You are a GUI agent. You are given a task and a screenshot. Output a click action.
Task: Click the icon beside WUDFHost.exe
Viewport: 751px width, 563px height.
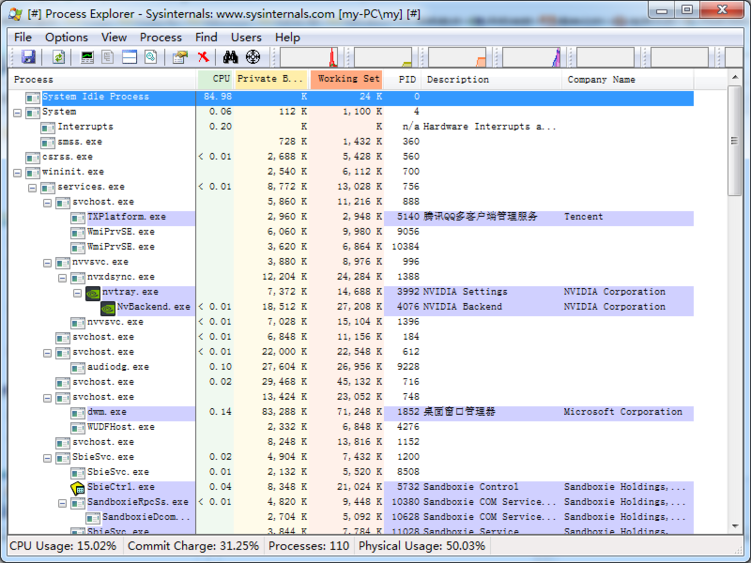tap(78, 428)
